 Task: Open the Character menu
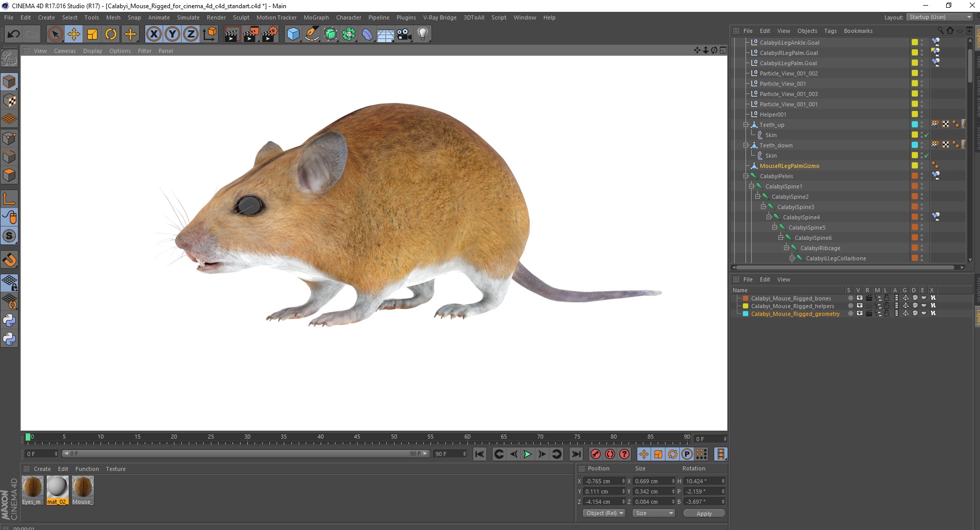click(349, 17)
